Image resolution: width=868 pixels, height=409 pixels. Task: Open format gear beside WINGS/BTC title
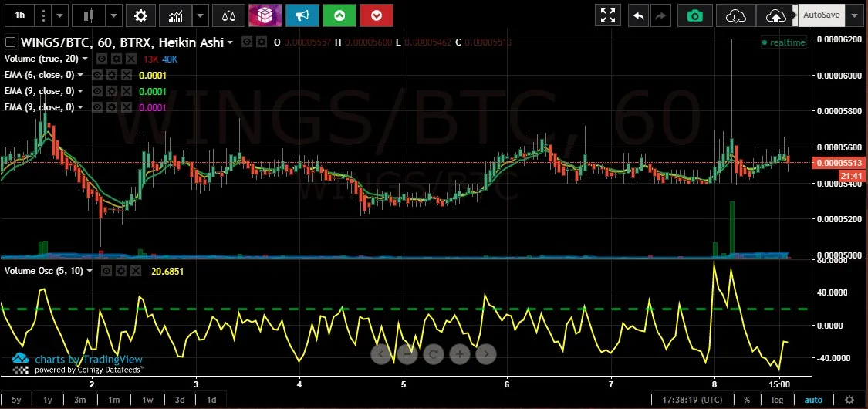[262, 42]
